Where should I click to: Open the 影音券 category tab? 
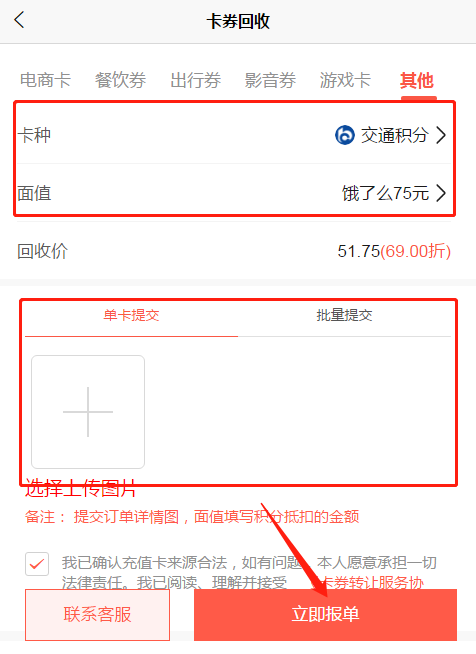tap(270, 80)
